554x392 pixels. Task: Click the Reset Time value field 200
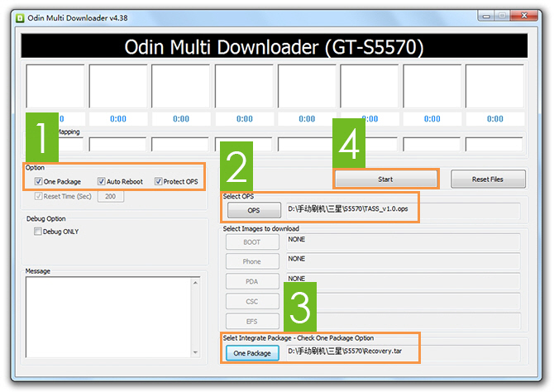click(x=111, y=196)
